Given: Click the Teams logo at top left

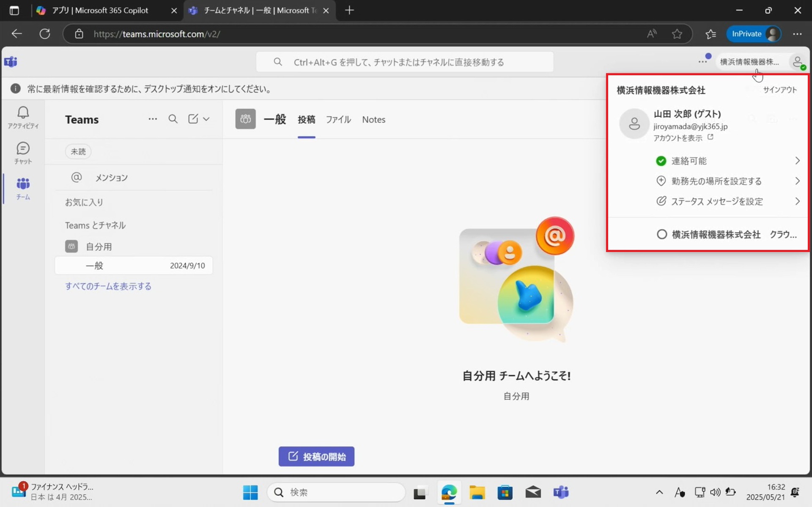Looking at the screenshot, I should [x=11, y=62].
